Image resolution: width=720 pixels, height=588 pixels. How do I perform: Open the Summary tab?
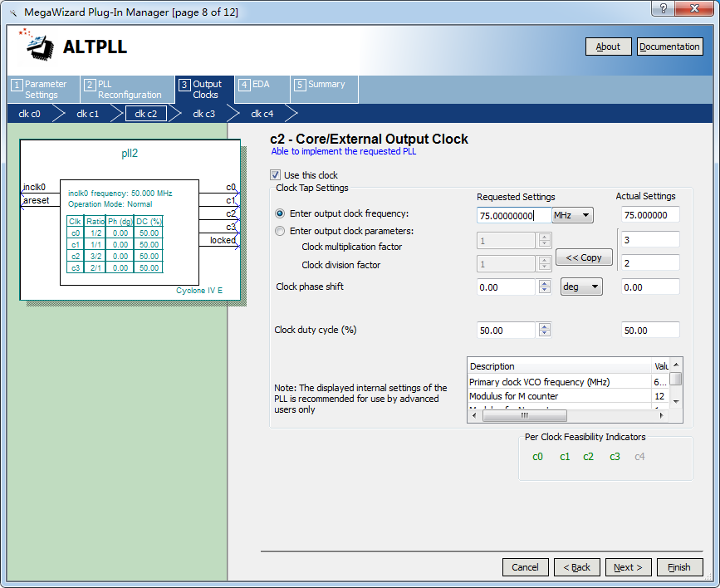pos(324,90)
